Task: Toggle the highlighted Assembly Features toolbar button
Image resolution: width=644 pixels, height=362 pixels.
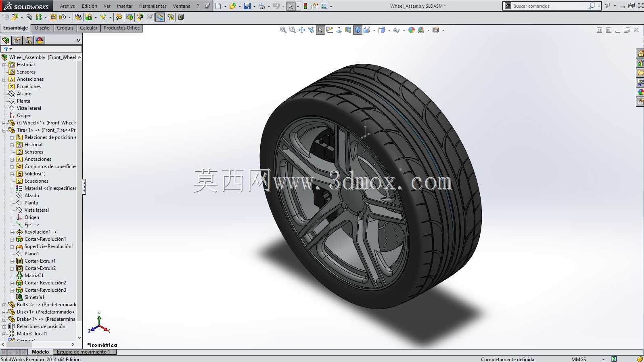Action: pyautogui.click(x=160, y=17)
